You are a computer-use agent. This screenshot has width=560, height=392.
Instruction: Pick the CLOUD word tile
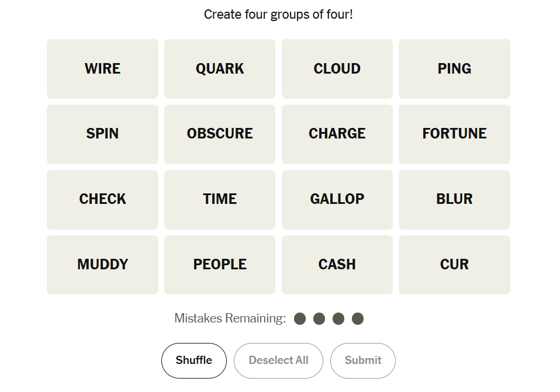(337, 69)
